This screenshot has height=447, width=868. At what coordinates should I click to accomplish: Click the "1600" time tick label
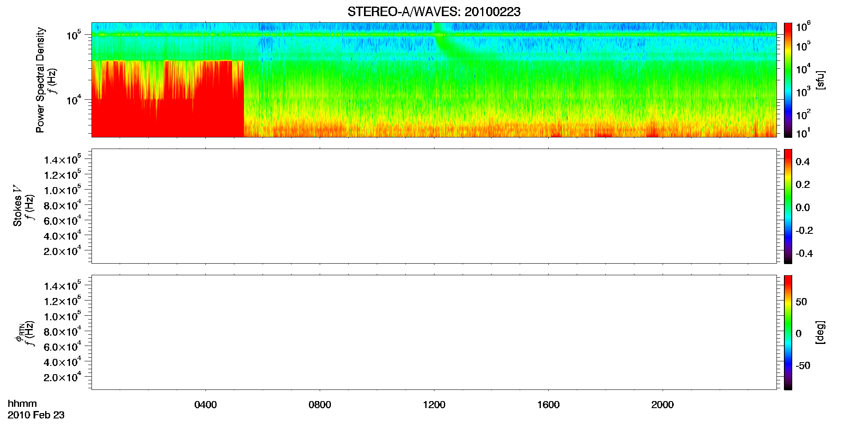[548, 405]
